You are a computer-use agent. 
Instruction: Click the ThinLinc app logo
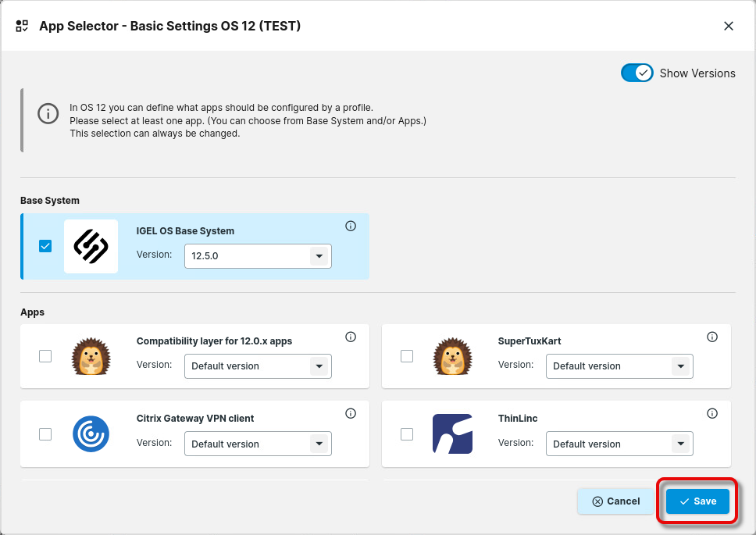(x=452, y=433)
